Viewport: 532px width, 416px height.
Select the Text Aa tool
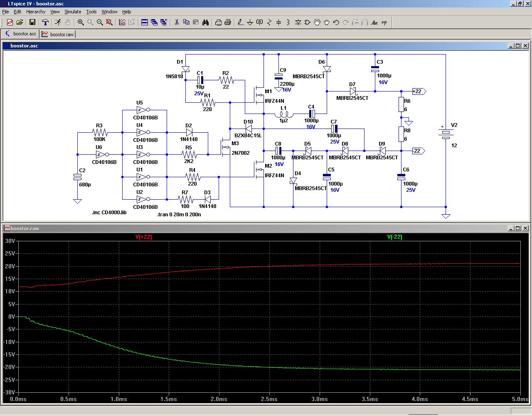(374, 22)
